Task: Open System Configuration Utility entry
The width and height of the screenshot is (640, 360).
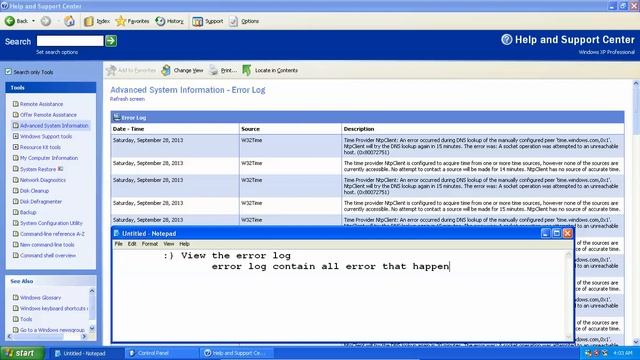Action: (51, 223)
